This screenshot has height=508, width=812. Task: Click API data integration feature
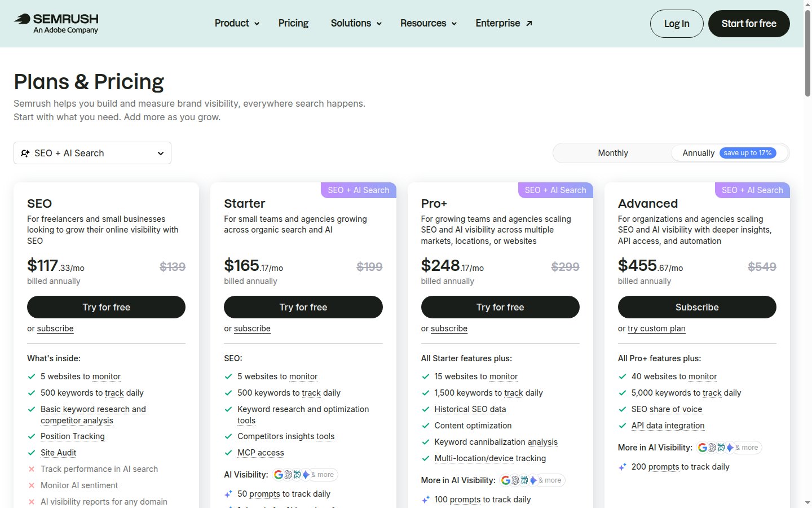click(668, 426)
